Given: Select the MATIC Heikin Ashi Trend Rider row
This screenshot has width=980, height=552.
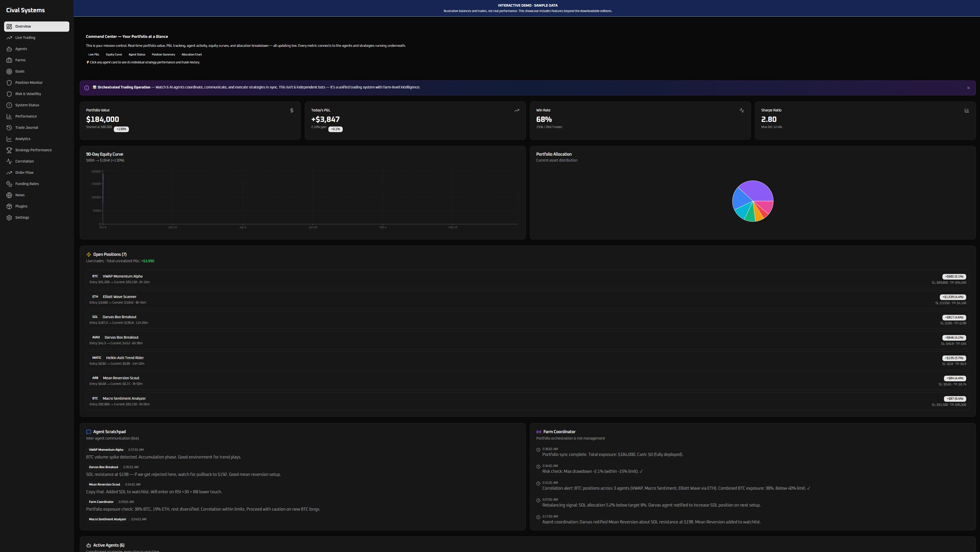Looking at the screenshot, I should 528,360.
